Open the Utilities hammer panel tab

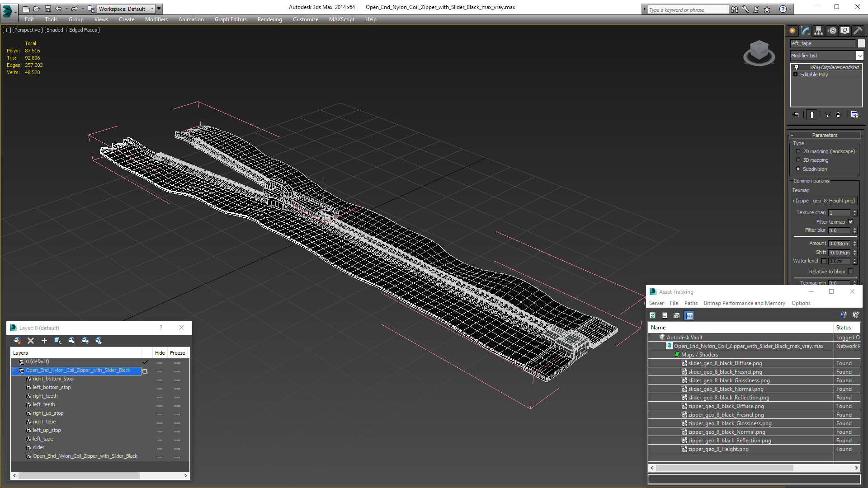click(x=858, y=31)
